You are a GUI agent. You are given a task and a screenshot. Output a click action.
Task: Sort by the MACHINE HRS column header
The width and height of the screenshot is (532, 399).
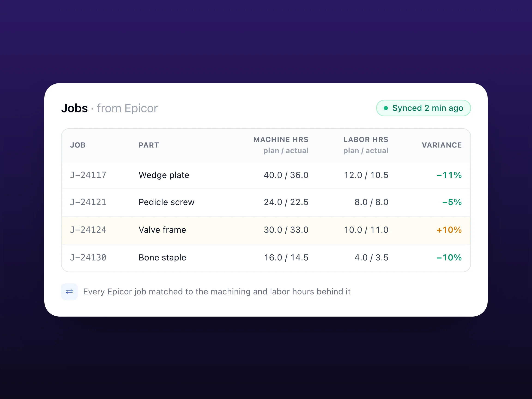[281, 139]
